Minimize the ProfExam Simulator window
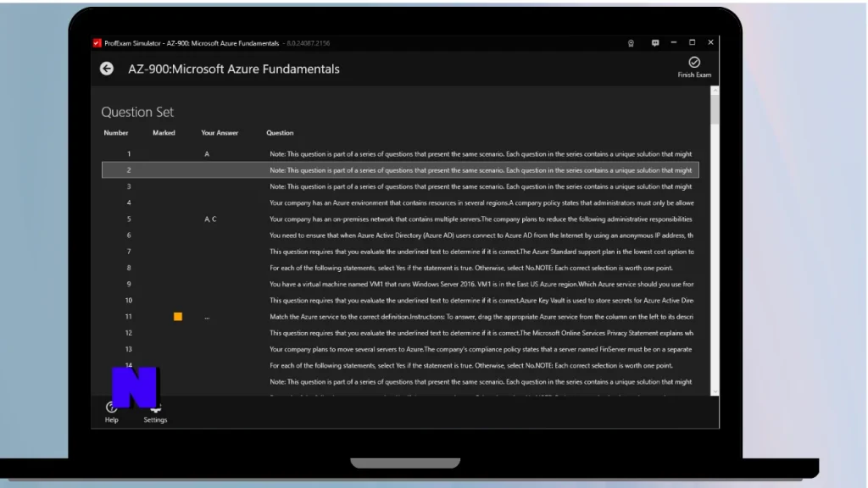Viewport: 868px width, 488px height. [x=674, y=42]
